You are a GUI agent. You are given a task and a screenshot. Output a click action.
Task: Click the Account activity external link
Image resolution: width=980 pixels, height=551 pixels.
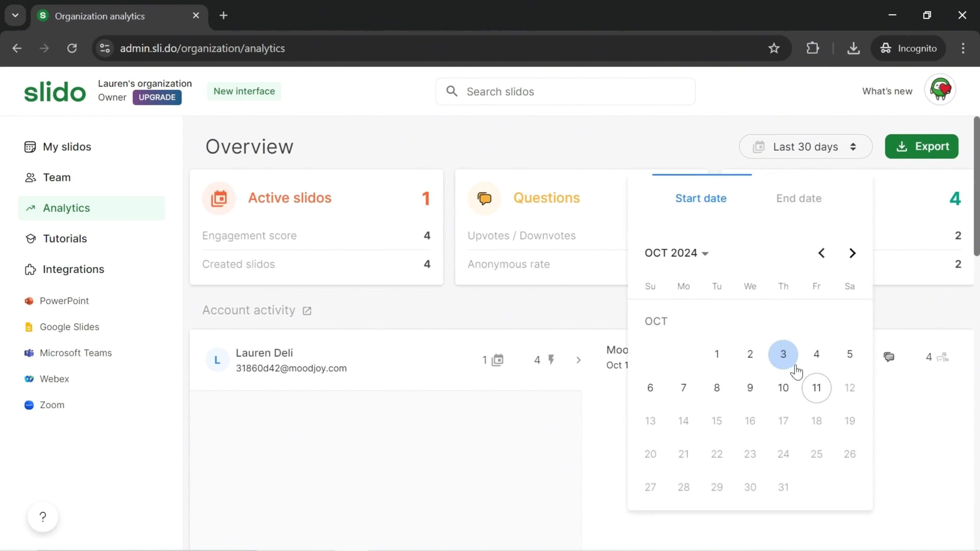coord(308,310)
